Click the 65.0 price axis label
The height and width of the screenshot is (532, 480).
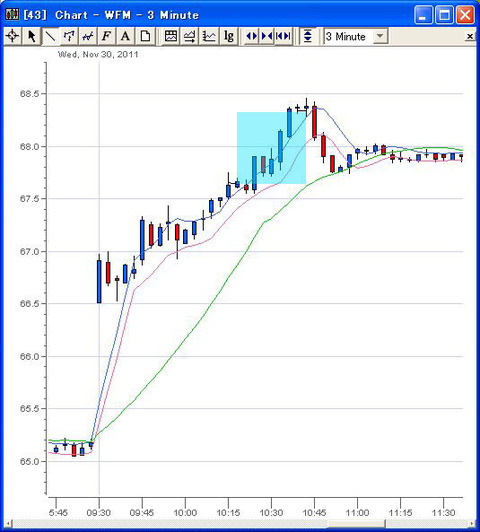(x=29, y=461)
